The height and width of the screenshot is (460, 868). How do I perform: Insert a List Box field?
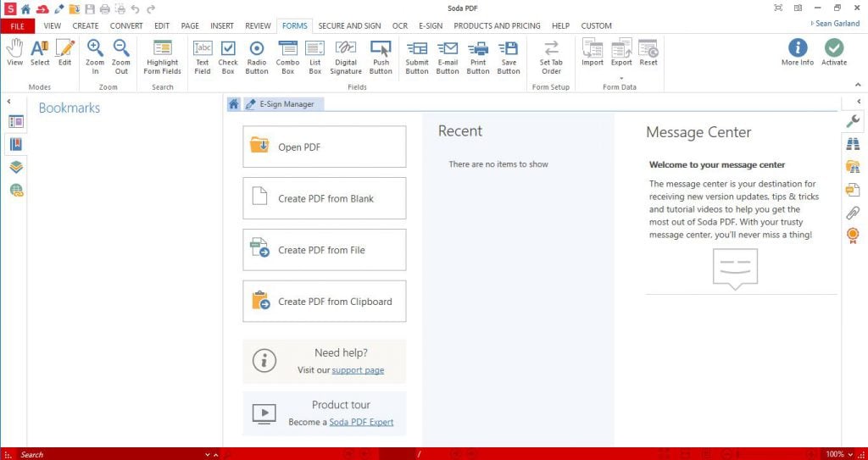pyautogui.click(x=315, y=57)
